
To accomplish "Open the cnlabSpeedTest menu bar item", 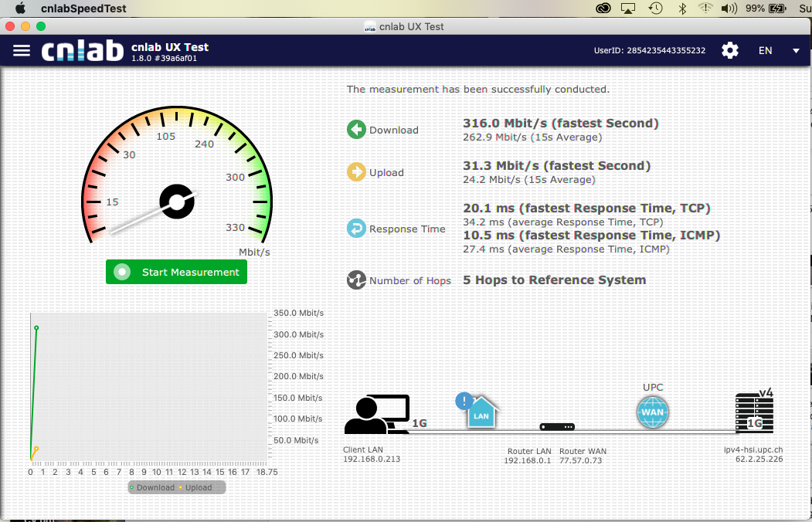I will [x=83, y=8].
